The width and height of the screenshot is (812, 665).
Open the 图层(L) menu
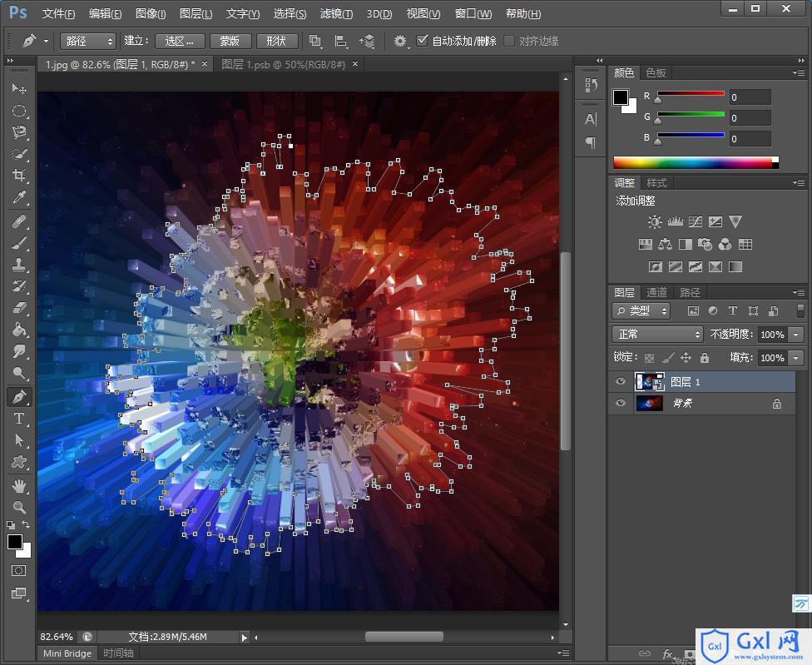pyautogui.click(x=196, y=13)
